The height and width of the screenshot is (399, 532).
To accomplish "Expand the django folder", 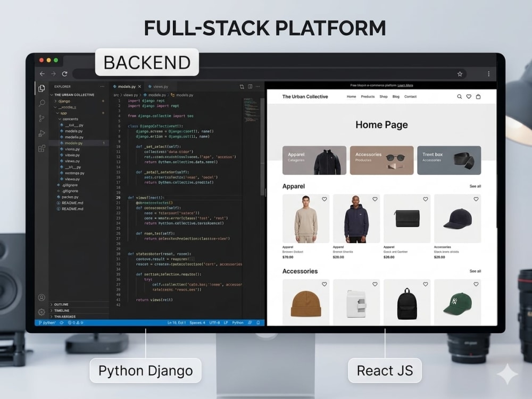I will click(x=62, y=101).
